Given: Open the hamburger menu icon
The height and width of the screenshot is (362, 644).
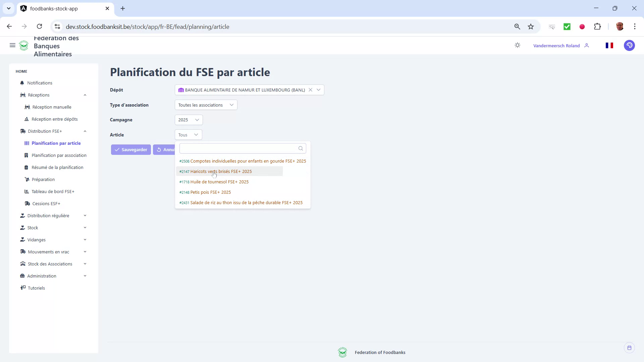Looking at the screenshot, I should point(12,45).
